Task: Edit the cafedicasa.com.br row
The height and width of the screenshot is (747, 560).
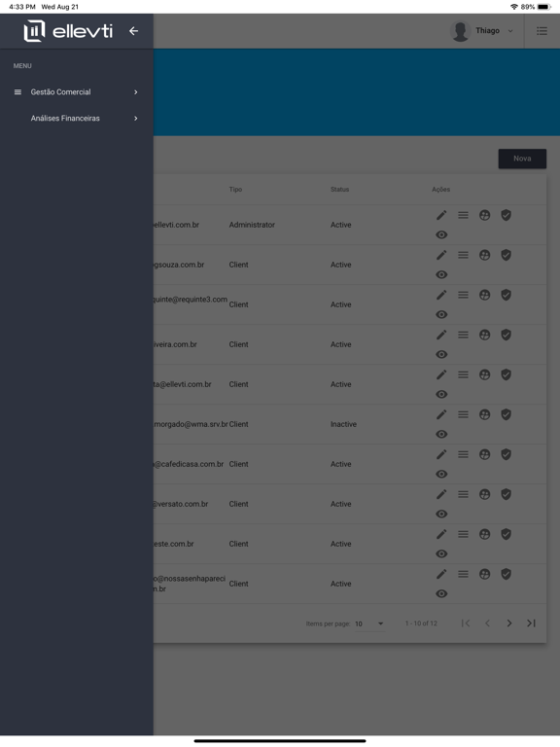Action: click(441, 454)
